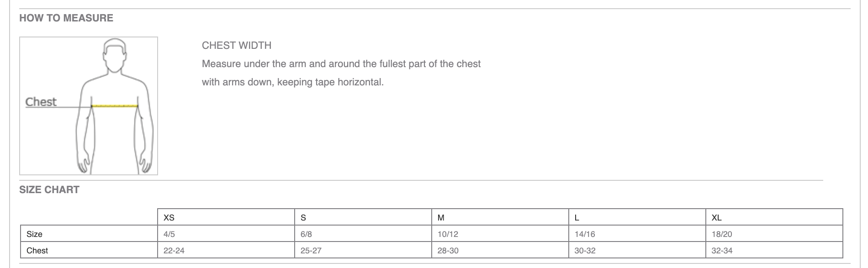This screenshot has height=268, width=868.
Task: Select the XS column header
Action: pyautogui.click(x=169, y=218)
